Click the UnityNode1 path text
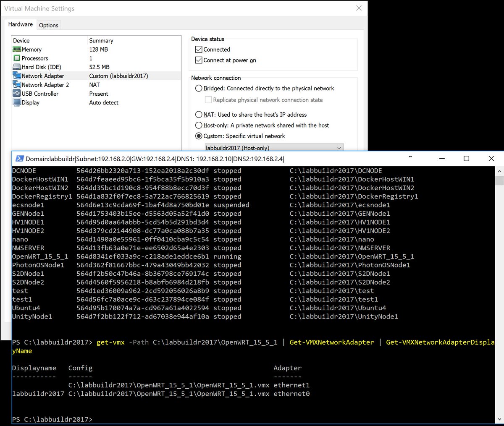504x426 pixels. [344, 316]
